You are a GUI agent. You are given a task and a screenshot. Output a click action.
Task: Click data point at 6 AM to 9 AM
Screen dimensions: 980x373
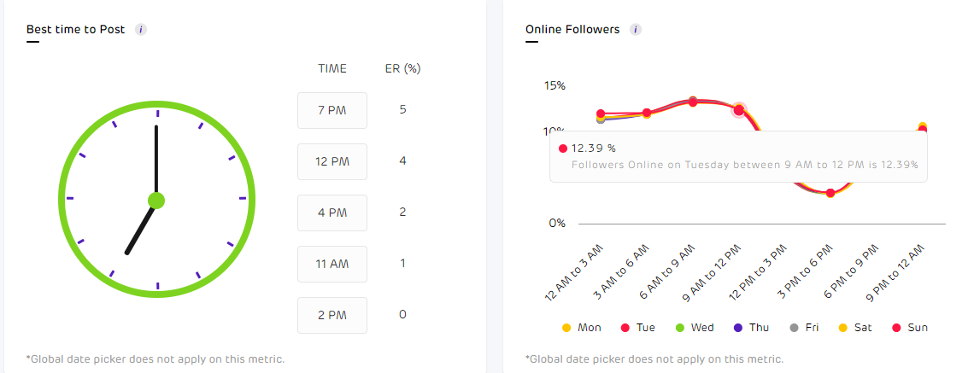tap(693, 102)
